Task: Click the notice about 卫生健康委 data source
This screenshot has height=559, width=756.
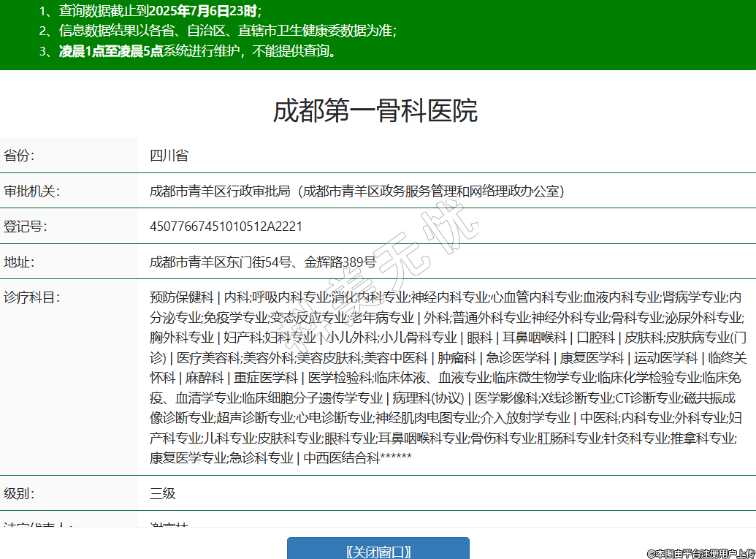Action: point(218,31)
